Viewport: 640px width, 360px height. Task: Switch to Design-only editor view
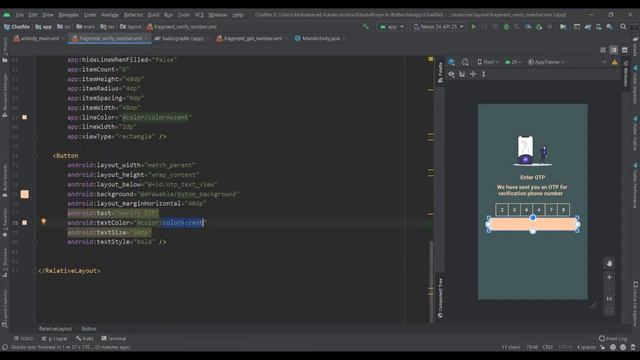pyautogui.click(x=624, y=50)
